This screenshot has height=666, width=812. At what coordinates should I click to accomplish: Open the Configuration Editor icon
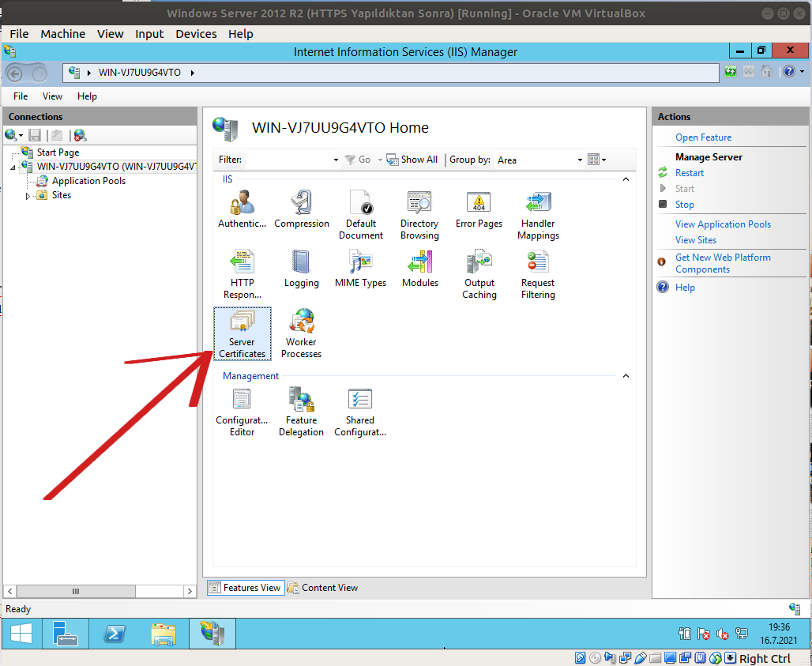242,412
